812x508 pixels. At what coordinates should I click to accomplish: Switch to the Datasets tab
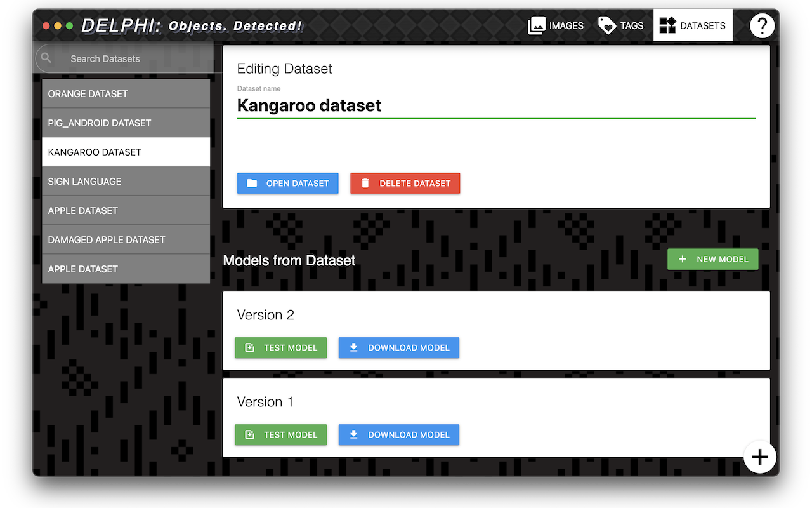[x=693, y=26]
